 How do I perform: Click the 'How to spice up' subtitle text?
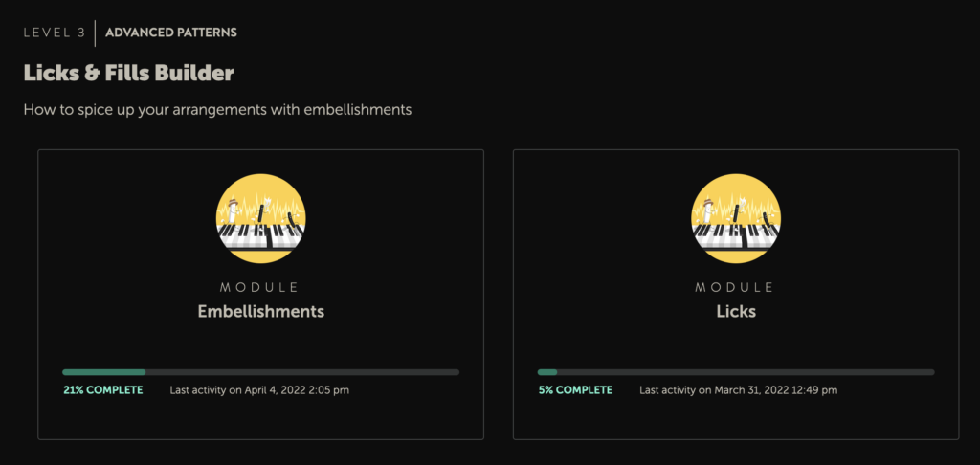[x=217, y=110]
